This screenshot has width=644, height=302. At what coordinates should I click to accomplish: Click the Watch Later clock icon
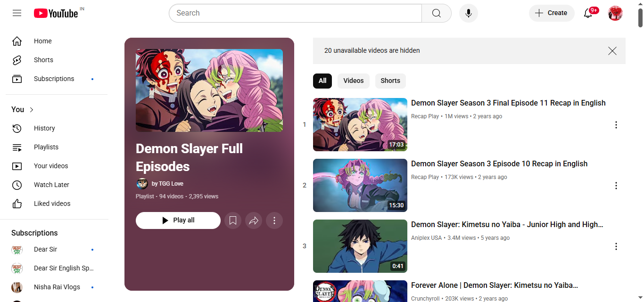point(17,185)
